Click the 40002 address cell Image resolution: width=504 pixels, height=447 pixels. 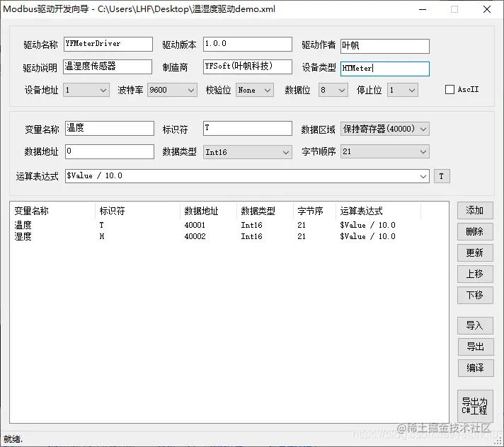pos(195,237)
